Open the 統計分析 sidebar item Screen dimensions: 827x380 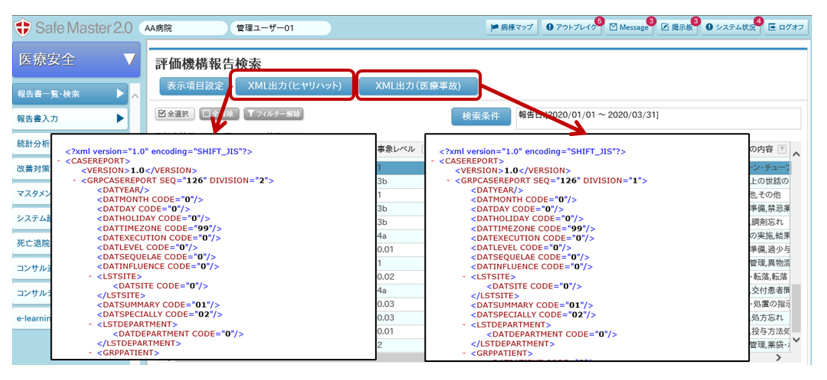click(33, 144)
